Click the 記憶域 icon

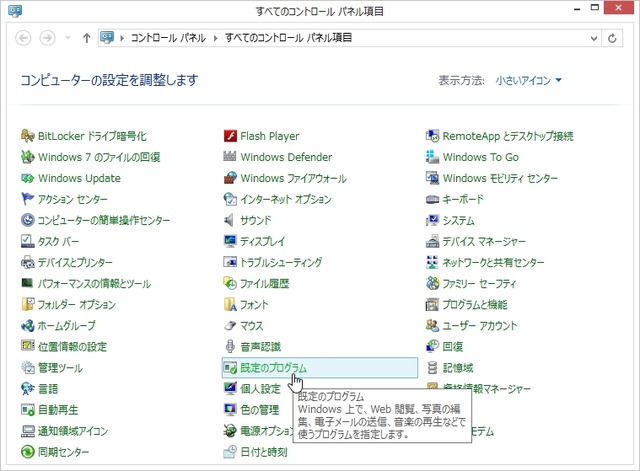pos(432,368)
